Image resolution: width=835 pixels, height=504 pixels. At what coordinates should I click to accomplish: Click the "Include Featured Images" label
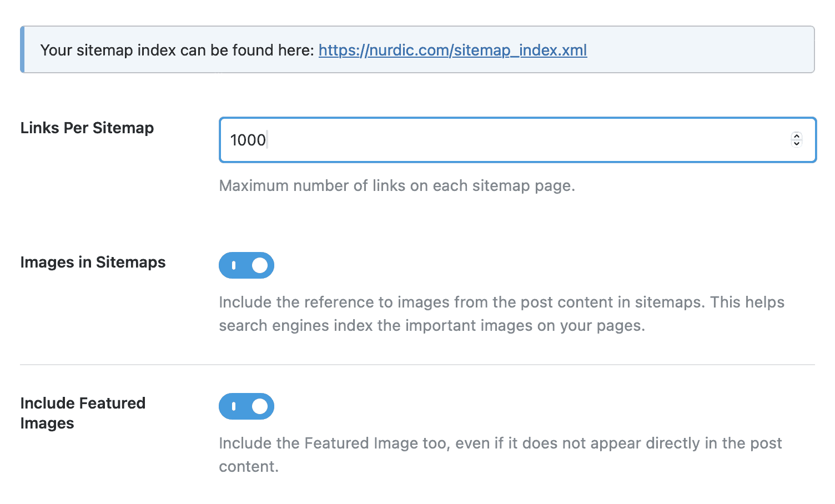[x=82, y=412]
